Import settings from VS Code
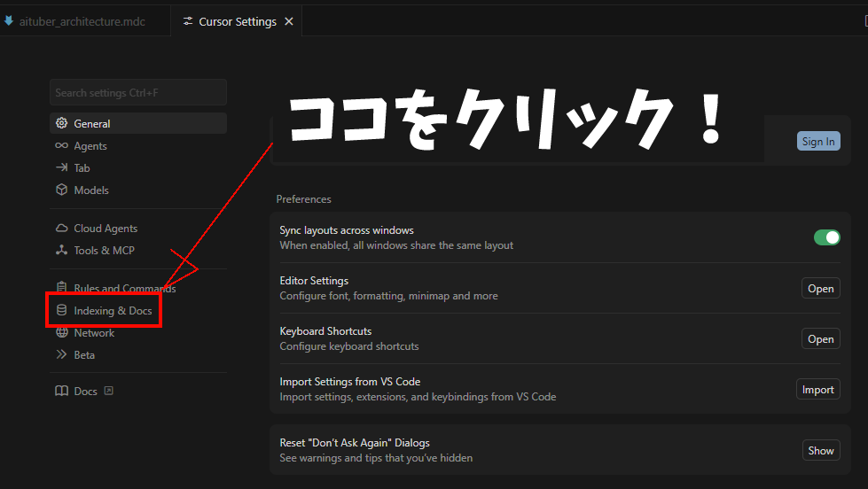The width and height of the screenshot is (868, 489). (x=817, y=390)
